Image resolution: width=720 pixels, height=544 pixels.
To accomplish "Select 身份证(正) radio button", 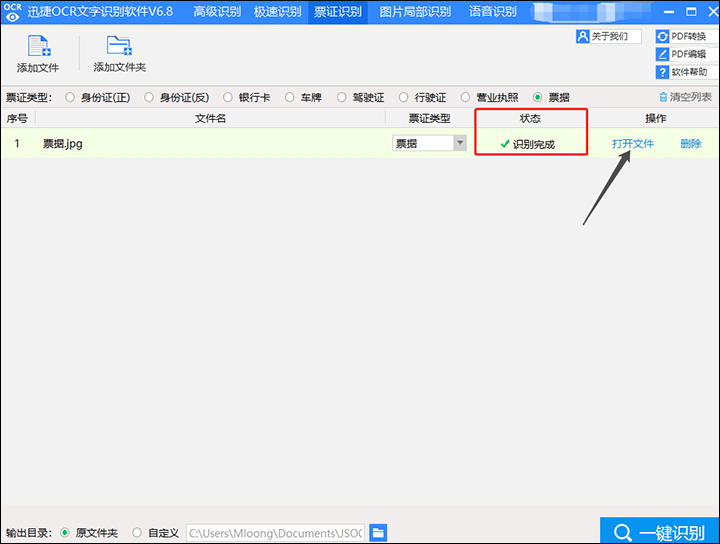I will [70, 97].
